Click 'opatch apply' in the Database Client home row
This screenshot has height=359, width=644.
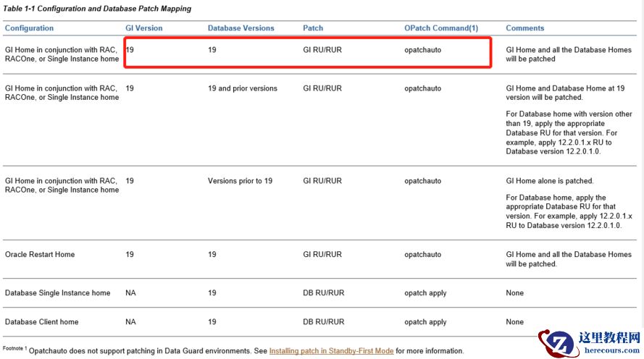coord(425,322)
